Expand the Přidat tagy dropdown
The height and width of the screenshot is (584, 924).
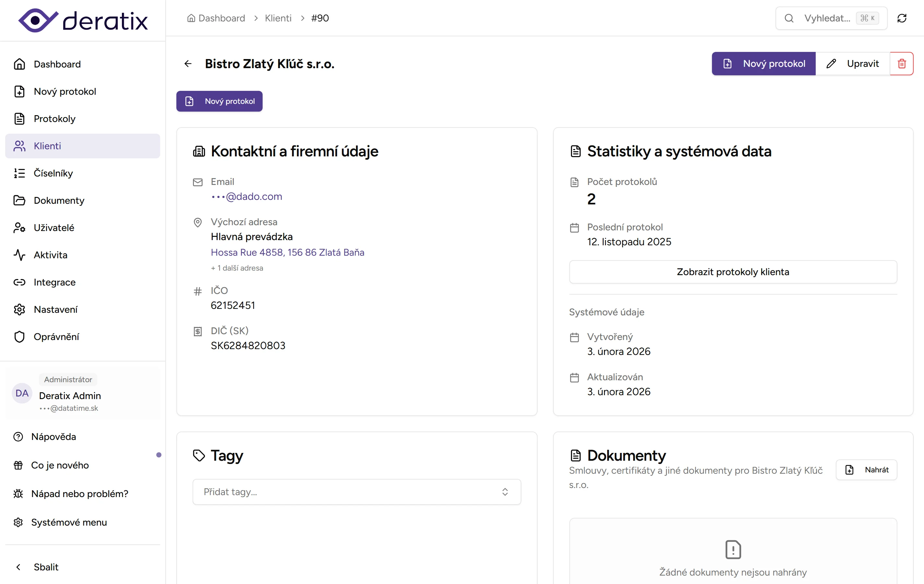[x=357, y=492]
